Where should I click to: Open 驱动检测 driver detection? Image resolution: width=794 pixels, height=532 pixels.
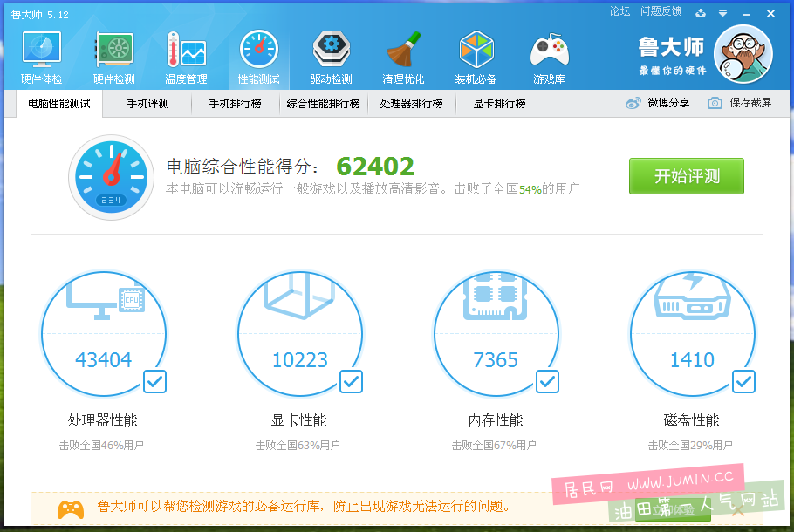[332, 58]
